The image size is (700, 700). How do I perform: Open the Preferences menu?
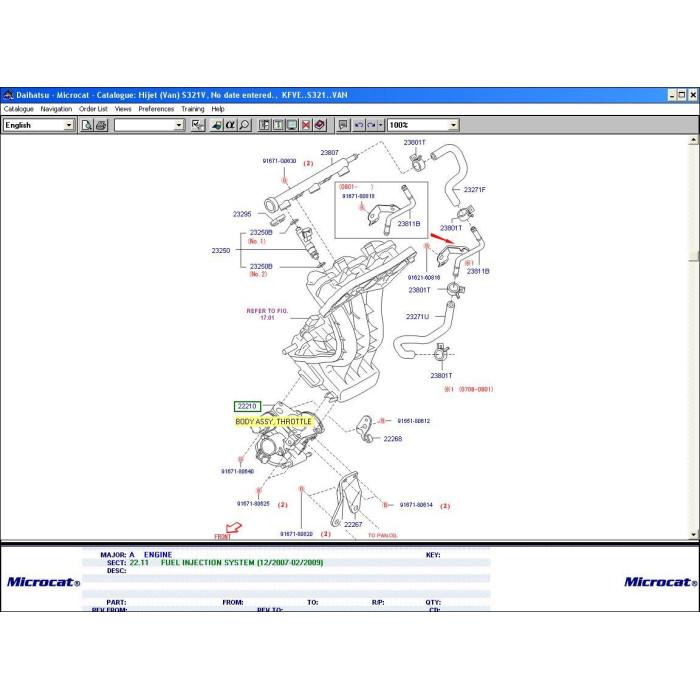(x=156, y=109)
